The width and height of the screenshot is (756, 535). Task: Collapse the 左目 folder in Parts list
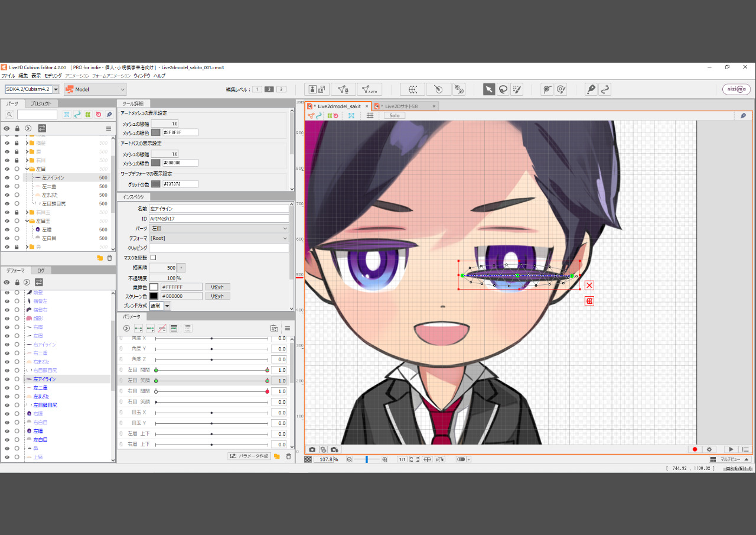click(27, 169)
